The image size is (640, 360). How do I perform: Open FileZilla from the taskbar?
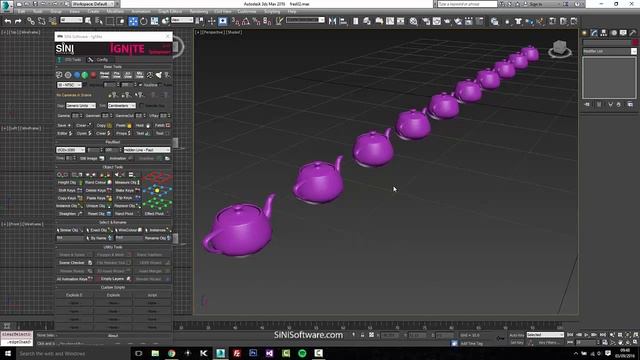(x=237, y=353)
